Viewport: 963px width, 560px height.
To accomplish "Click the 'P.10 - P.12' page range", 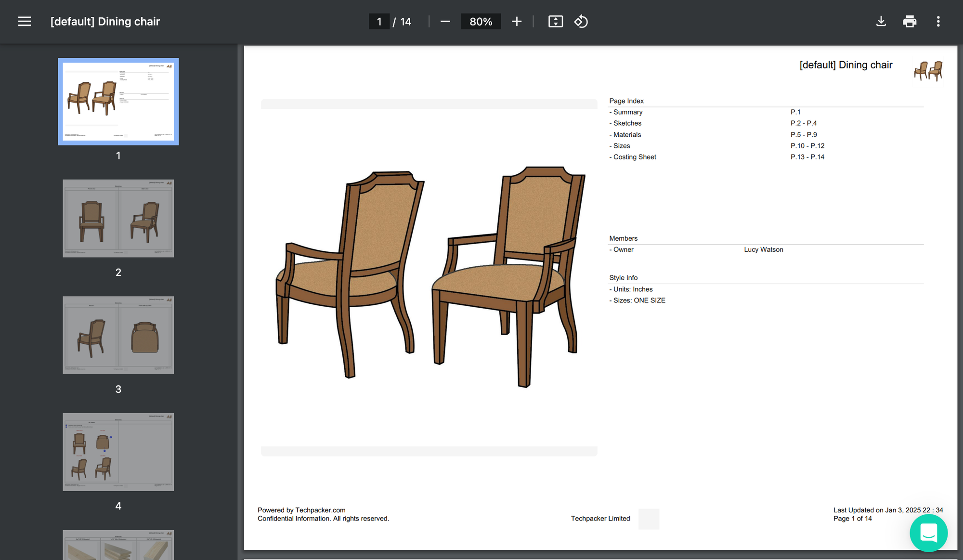I will coord(807,146).
